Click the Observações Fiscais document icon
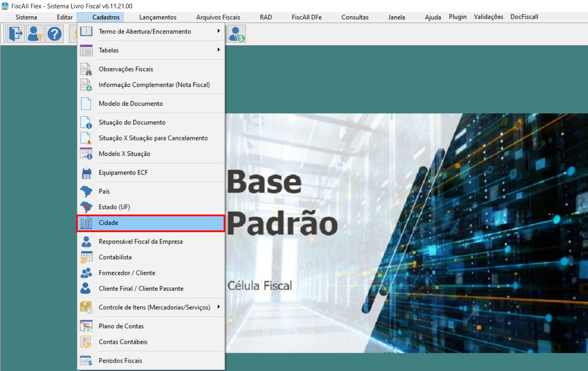Image resolution: width=588 pixels, height=371 pixels. tap(86, 69)
